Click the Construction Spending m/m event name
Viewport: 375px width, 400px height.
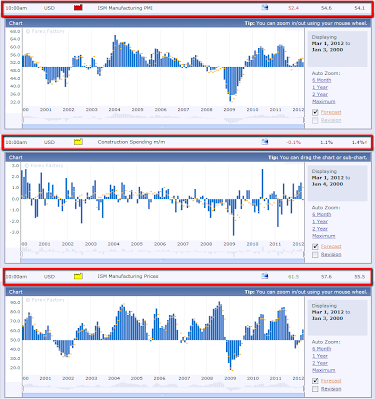[x=131, y=142]
